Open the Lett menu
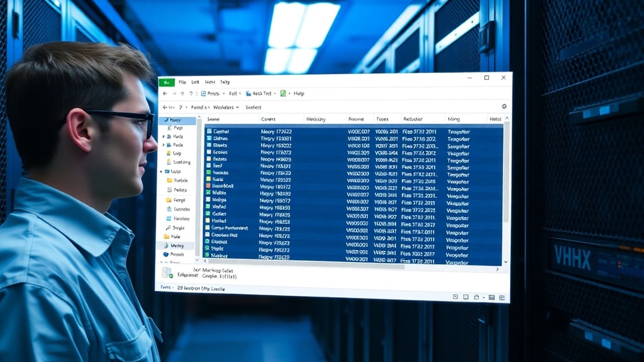This screenshot has width=644, height=362. coord(195,82)
